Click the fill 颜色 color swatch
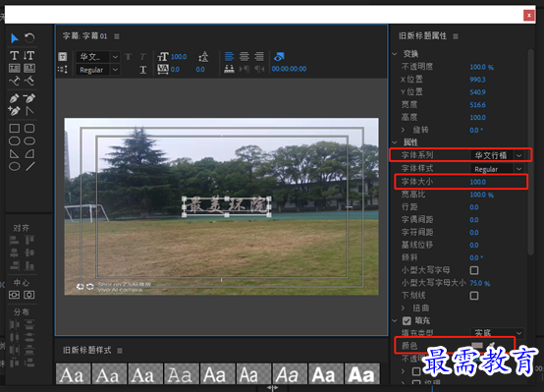The image size is (544, 392). tap(477, 345)
